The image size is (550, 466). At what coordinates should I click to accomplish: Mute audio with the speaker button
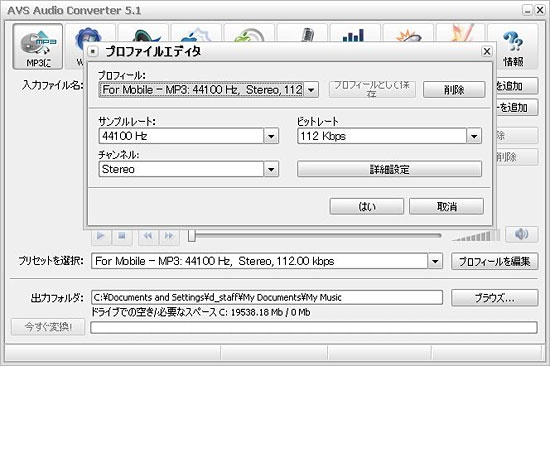pyautogui.click(x=521, y=234)
